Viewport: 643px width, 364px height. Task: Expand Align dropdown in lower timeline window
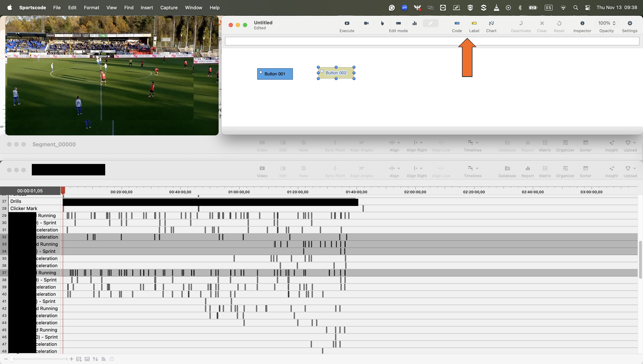point(399,168)
